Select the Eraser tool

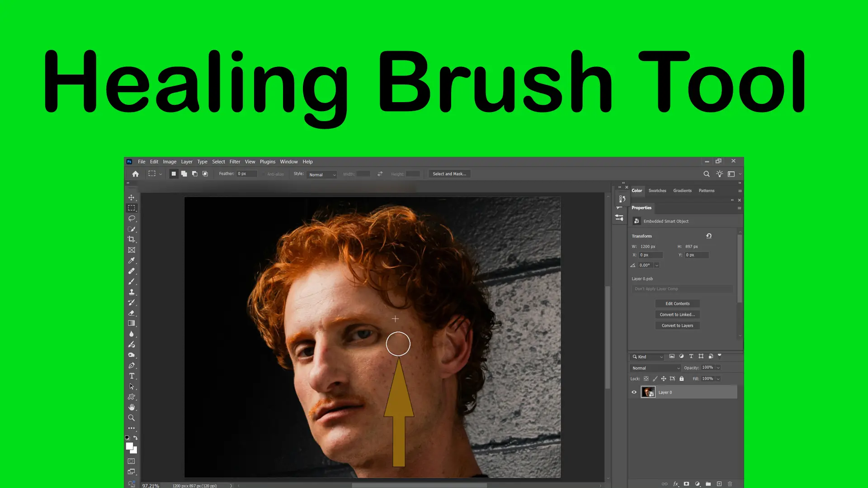132,313
